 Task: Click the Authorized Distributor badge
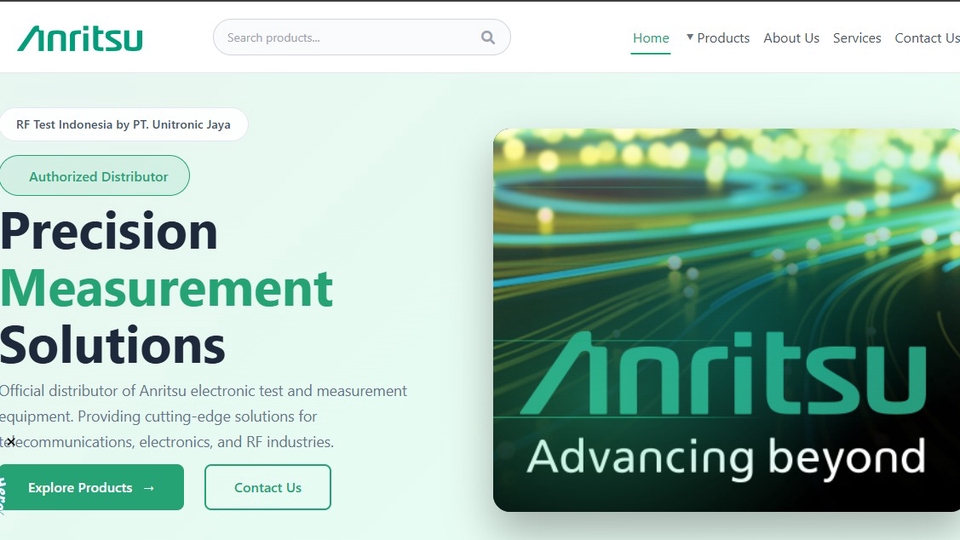point(97,176)
